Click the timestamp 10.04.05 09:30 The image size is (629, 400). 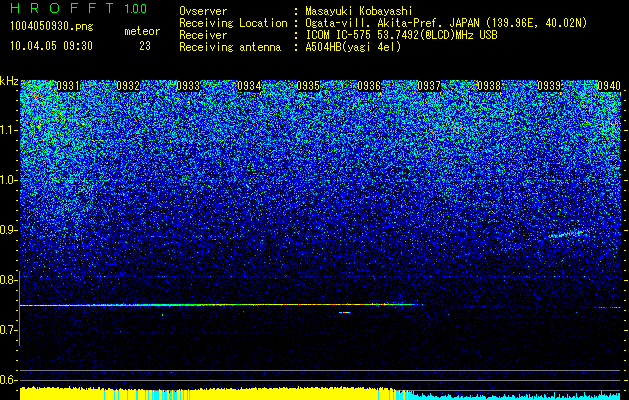point(51,46)
